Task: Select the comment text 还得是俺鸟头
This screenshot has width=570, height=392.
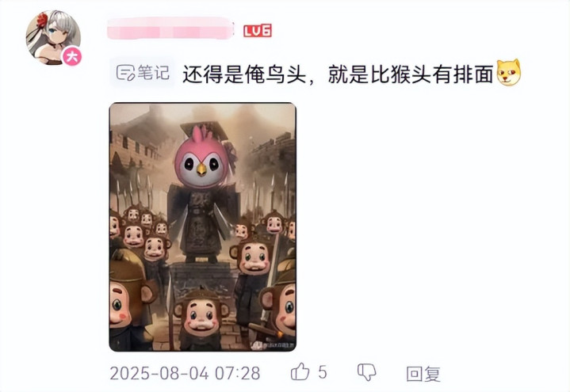Action: tap(244, 74)
